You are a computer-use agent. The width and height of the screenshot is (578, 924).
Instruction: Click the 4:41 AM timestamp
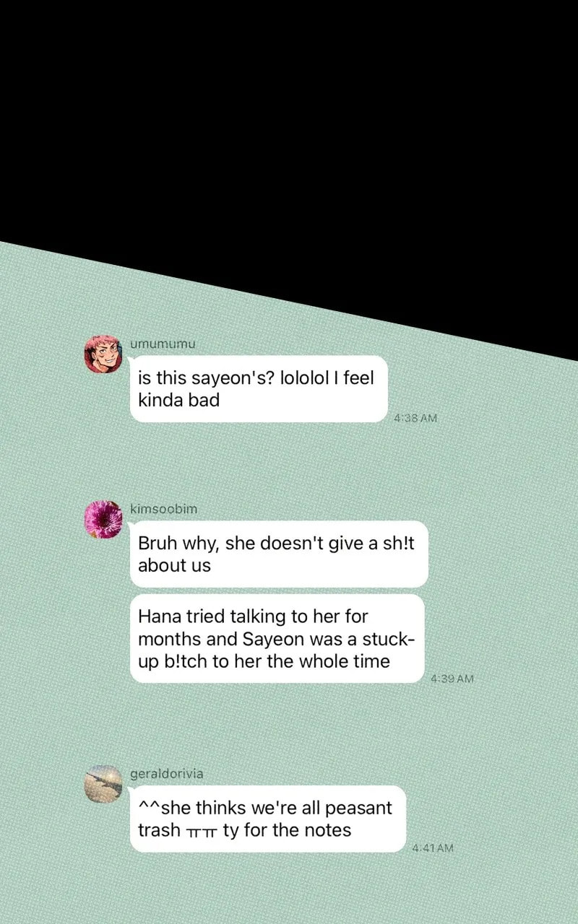433,847
